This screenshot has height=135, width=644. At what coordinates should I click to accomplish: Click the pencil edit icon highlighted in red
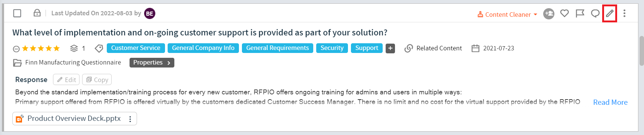[610, 14]
